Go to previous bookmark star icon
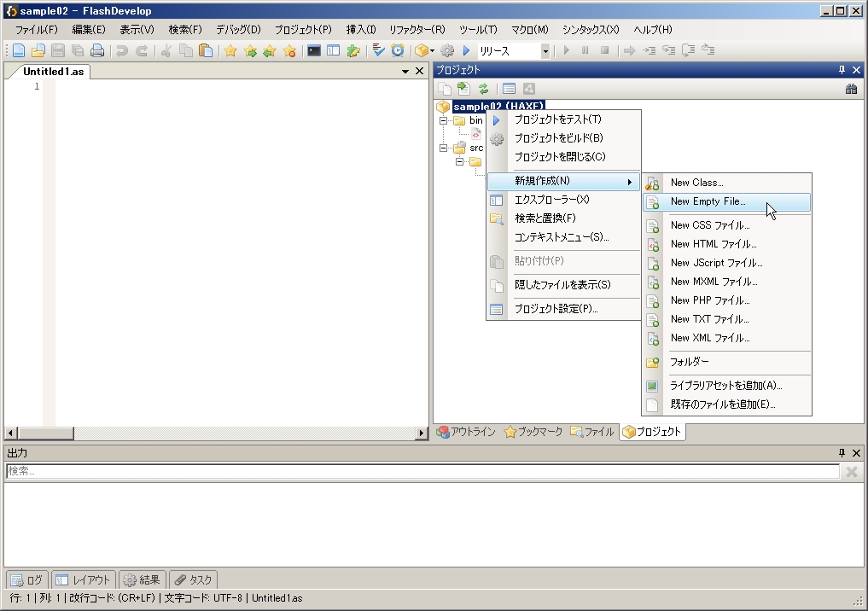Image resolution: width=868 pixels, height=611 pixels. point(270,51)
